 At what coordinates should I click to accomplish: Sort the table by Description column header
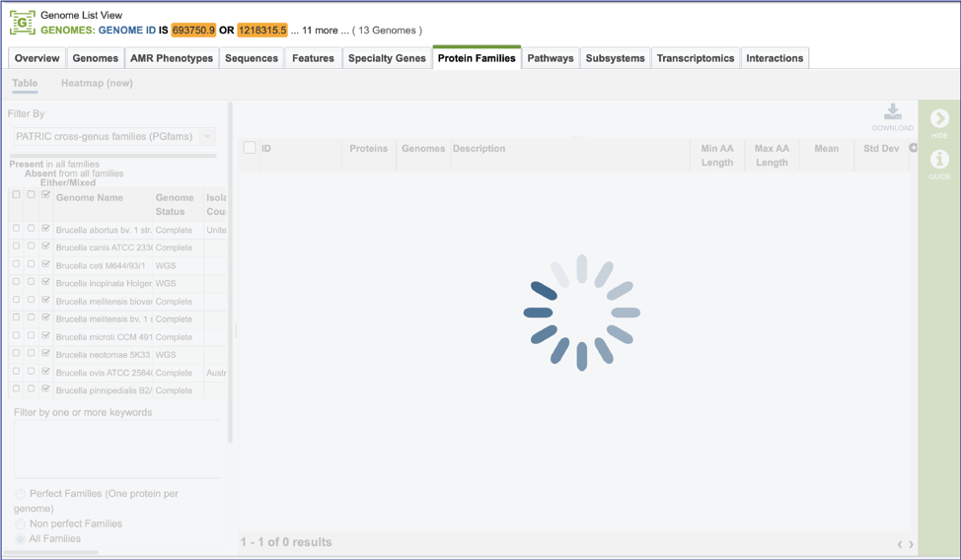point(479,149)
